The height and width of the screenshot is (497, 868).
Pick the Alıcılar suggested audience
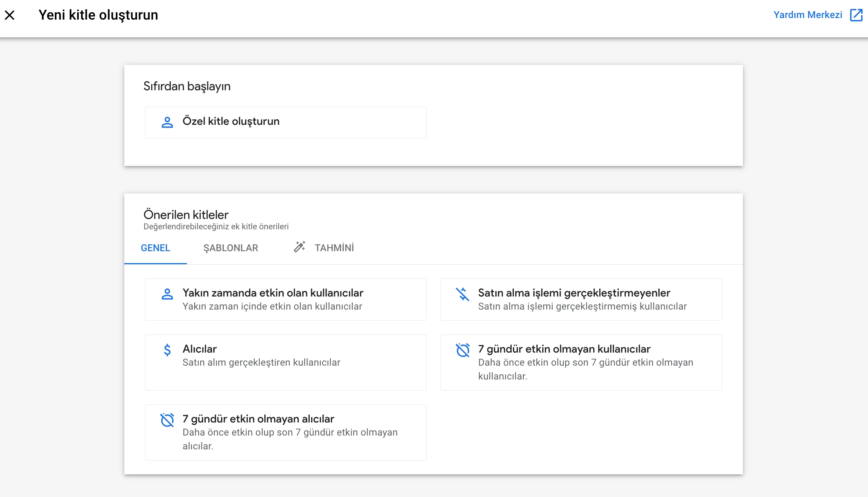coord(285,362)
